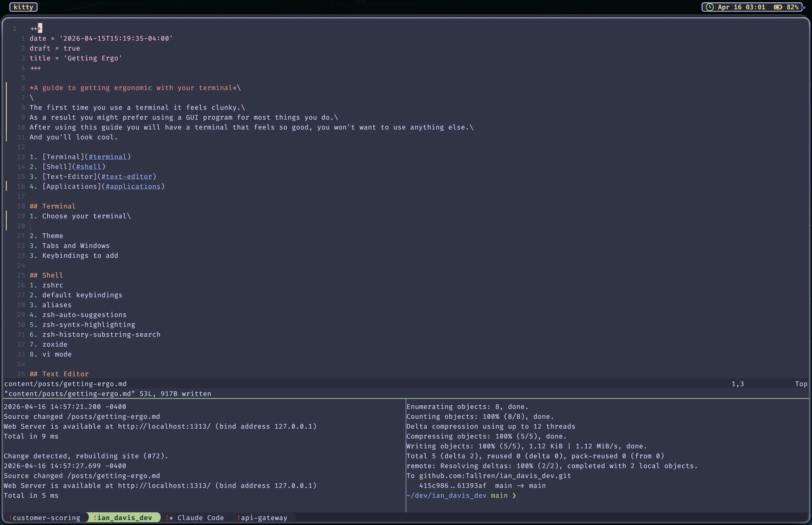The width and height of the screenshot is (812, 525).
Task: Click the prompt chevron after 'main' in shell
Action: coord(514,496)
